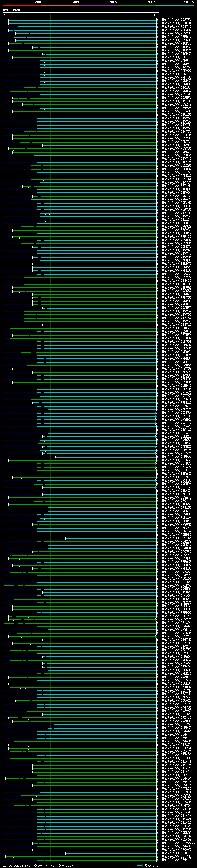The image size is (197, 868).
Task: Click the green ~80% legend segment
Action: click(x=136, y=6)
